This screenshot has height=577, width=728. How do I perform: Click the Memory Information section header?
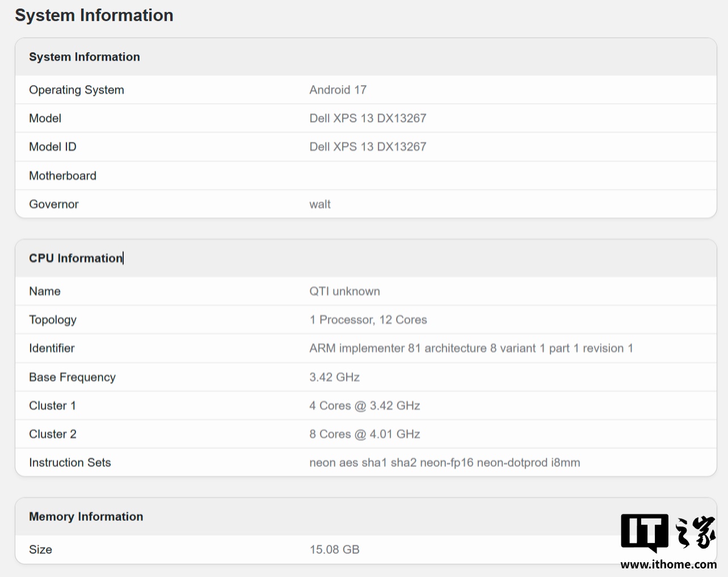(x=86, y=516)
